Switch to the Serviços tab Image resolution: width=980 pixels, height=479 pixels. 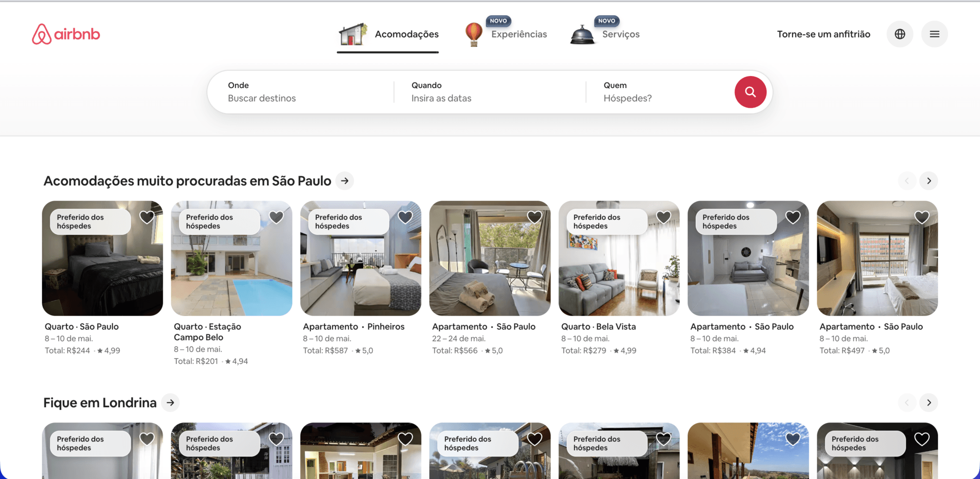click(605, 34)
